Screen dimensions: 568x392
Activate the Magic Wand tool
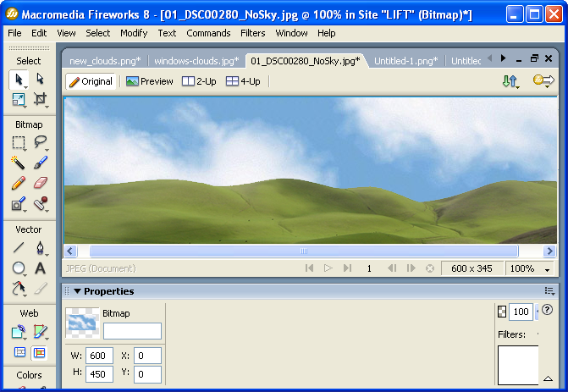click(x=19, y=163)
